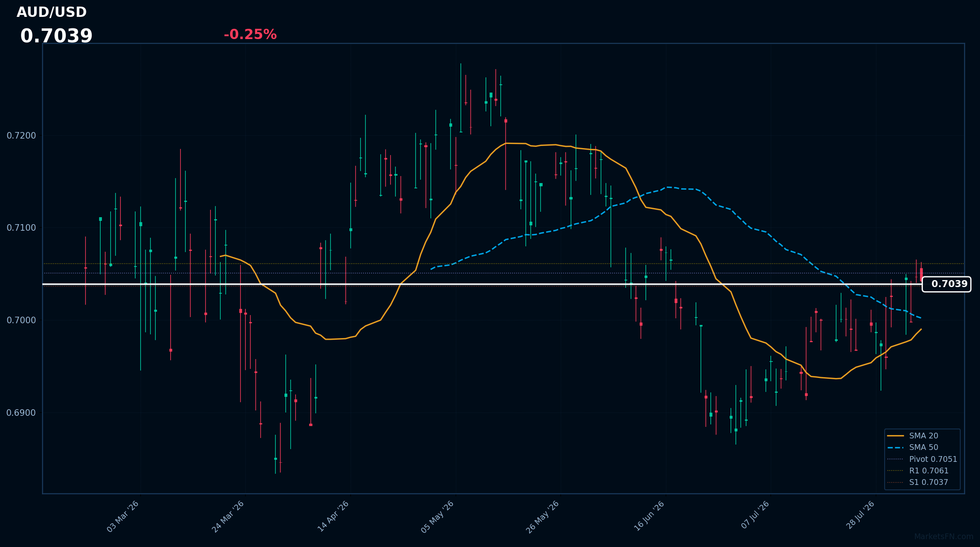Click the 14 Apr '26 date label
The image size is (980, 547).
pos(333,517)
